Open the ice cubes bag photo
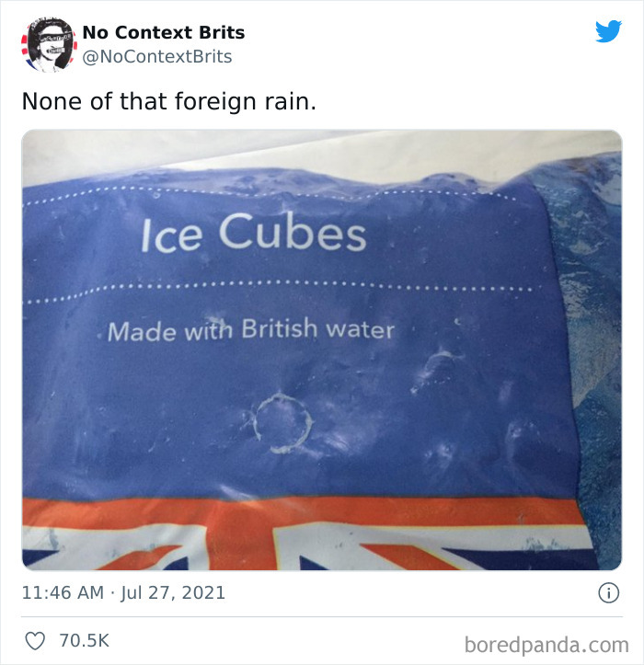Viewport: 644px width, 665px height. pyautogui.click(x=322, y=350)
